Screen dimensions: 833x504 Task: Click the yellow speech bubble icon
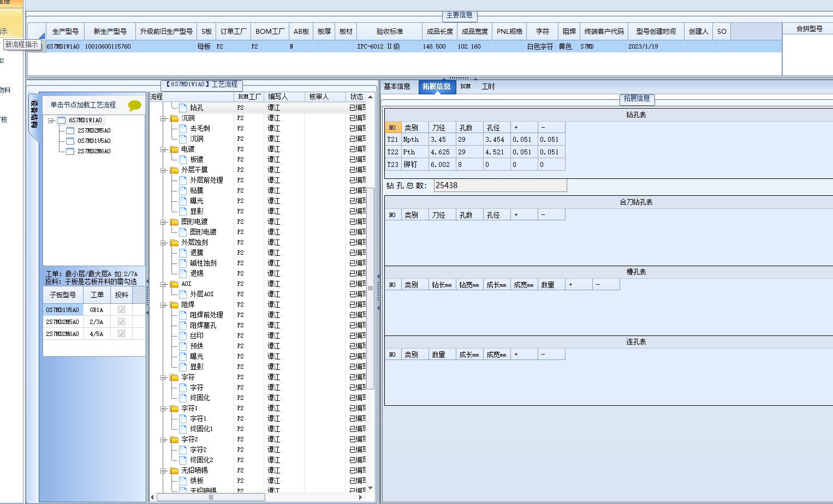coord(134,105)
